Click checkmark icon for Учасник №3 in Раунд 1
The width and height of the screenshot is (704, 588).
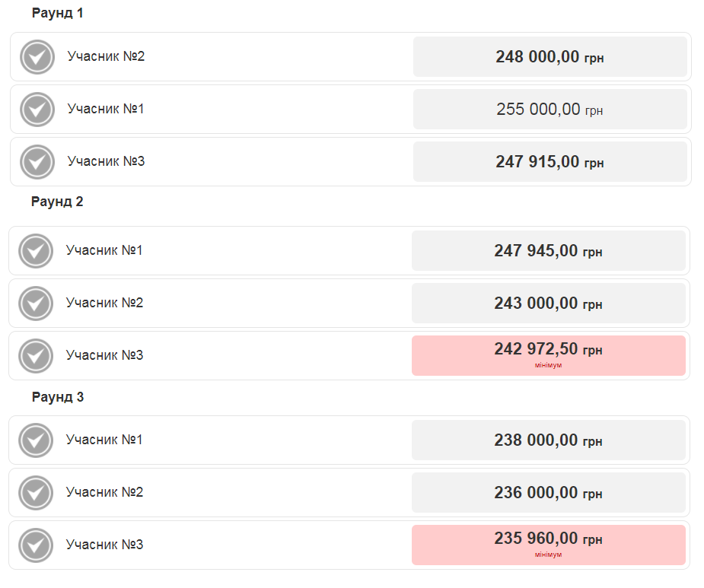point(37,162)
